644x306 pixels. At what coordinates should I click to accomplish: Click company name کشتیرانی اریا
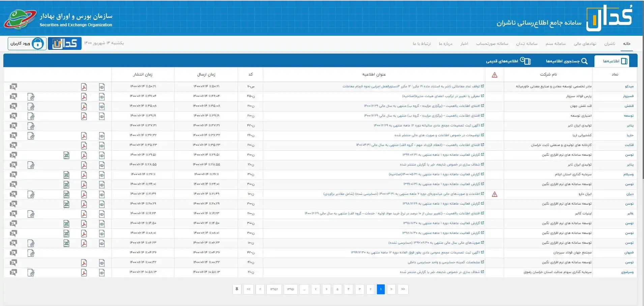pyautogui.click(x=582, y=135)
